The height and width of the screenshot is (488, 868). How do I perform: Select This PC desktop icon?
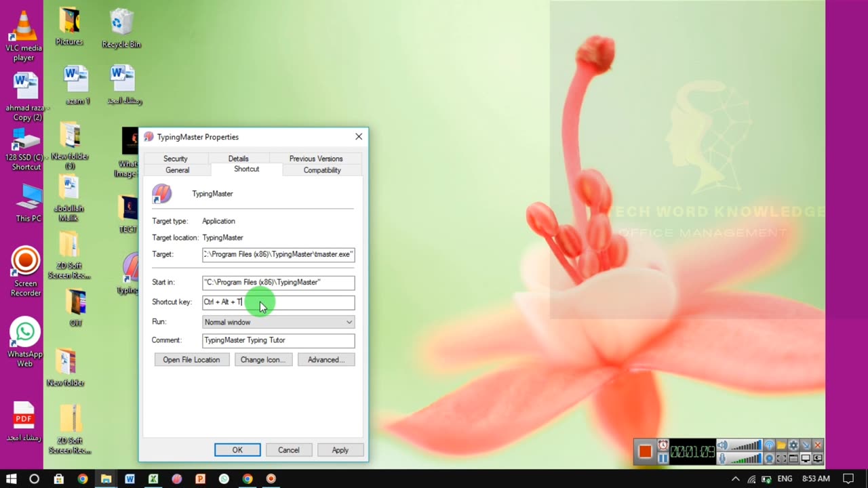[28, 203]
